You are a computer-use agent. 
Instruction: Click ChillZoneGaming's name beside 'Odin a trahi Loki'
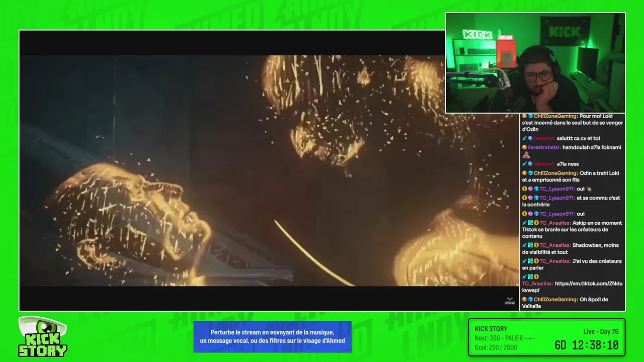click(x=556, y=173)
